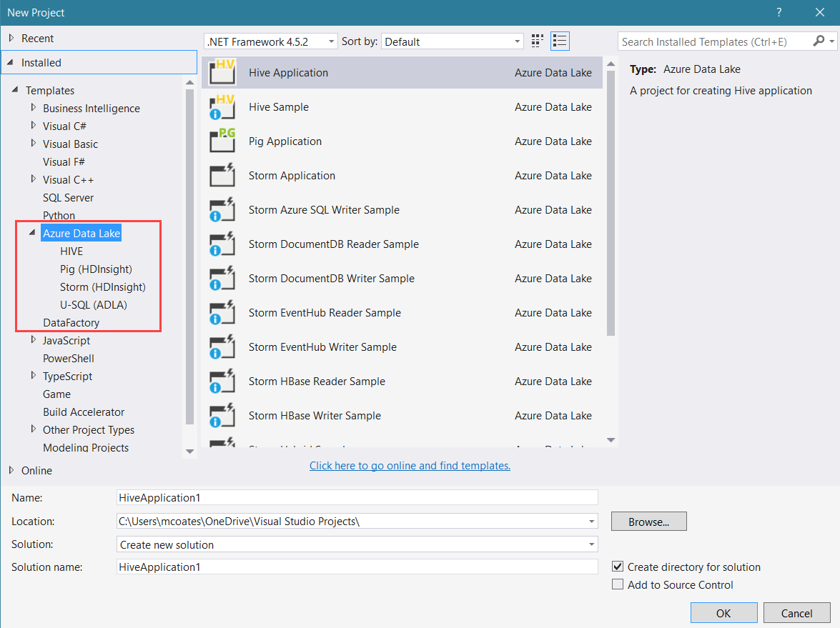
Task: Select Game template category
Action: (x=56, y=394)
